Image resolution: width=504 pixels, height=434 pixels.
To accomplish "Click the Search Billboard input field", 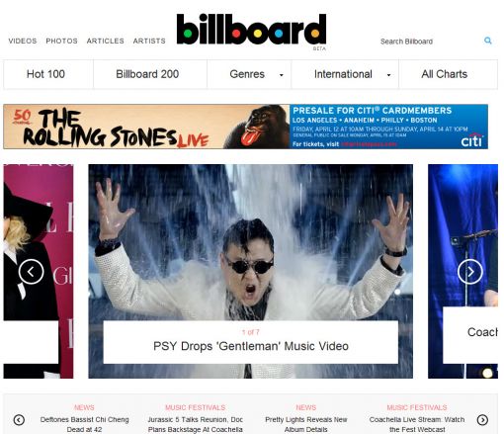I will (x=428, y=42).
